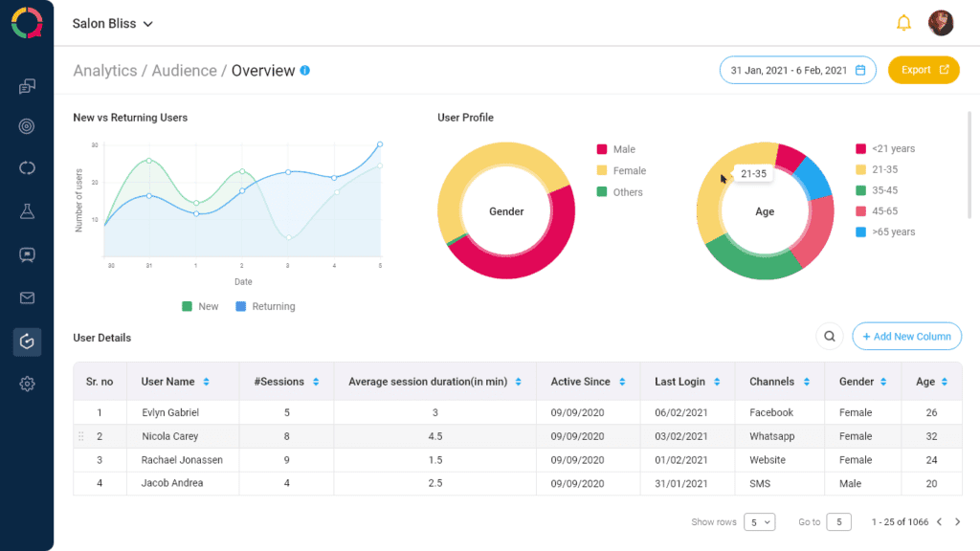
Task: Open the conversations icon in the sidebar
Action: (27, 84)
